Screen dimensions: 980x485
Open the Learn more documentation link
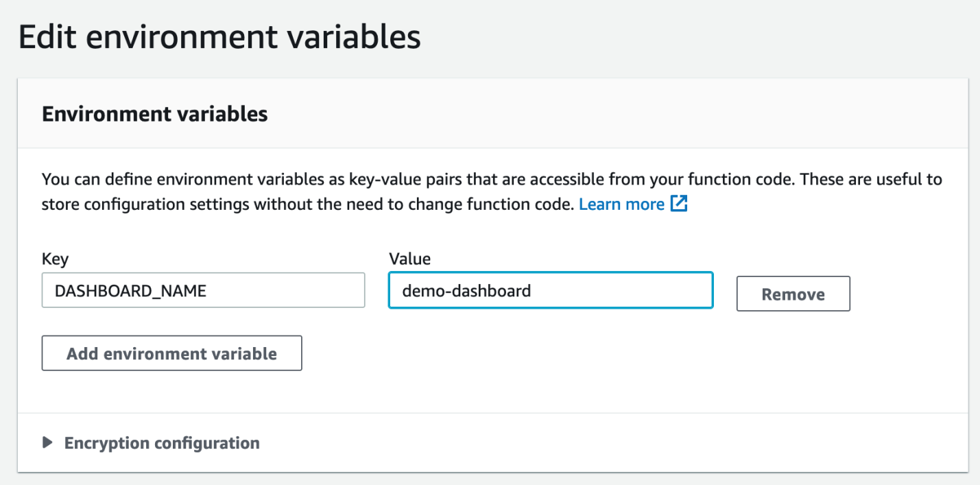coord(621,204)
